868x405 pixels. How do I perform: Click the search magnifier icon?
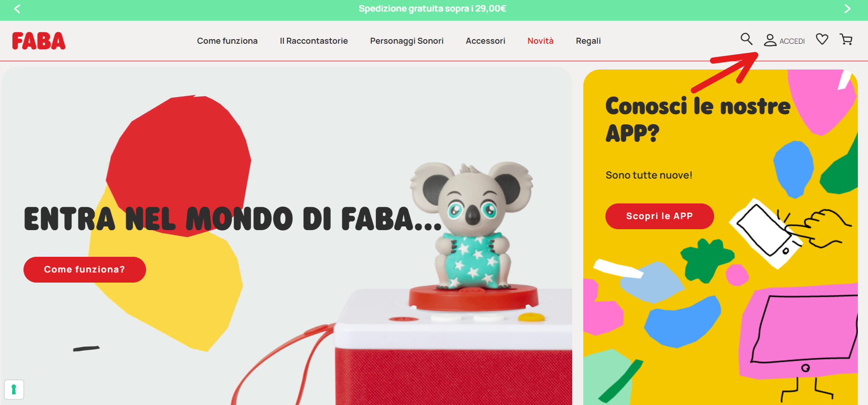746,39
